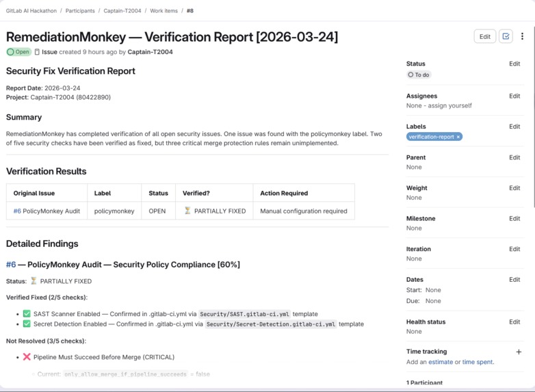Image resolution: width=535 pixels, height=392 pixels.
Task: Click the to-do checkmark icon button
Action: 506,36
